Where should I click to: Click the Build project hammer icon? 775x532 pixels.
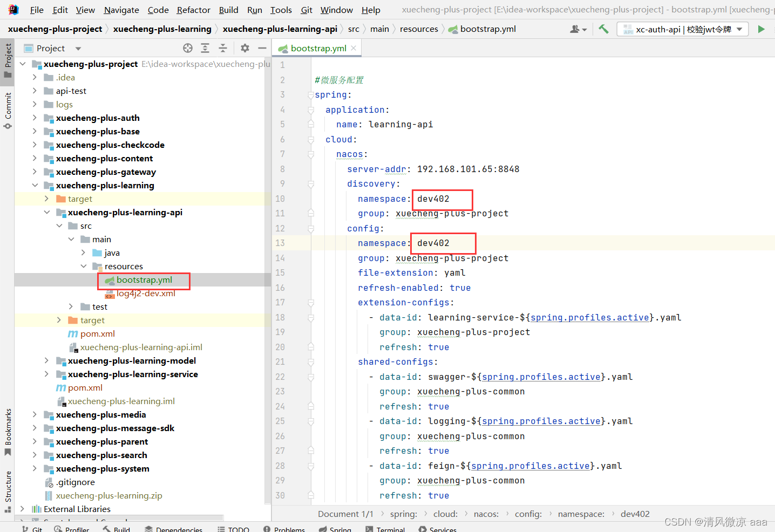click(603, 29)
